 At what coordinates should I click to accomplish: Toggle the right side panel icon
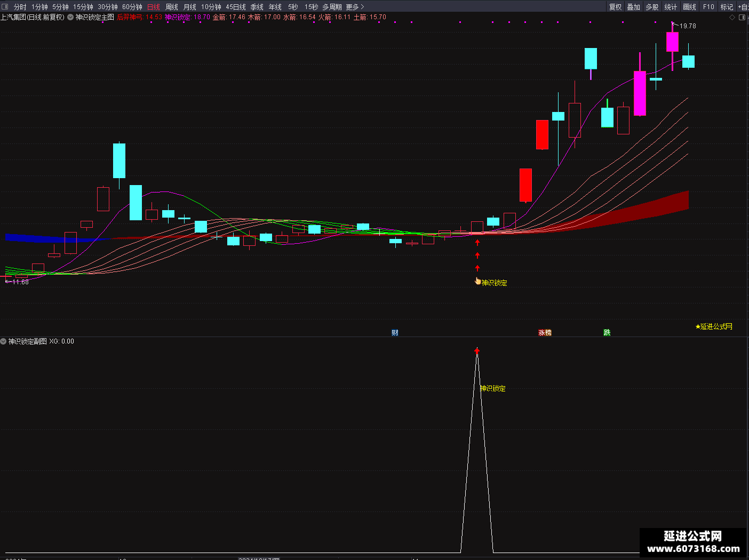click(742, 18)
